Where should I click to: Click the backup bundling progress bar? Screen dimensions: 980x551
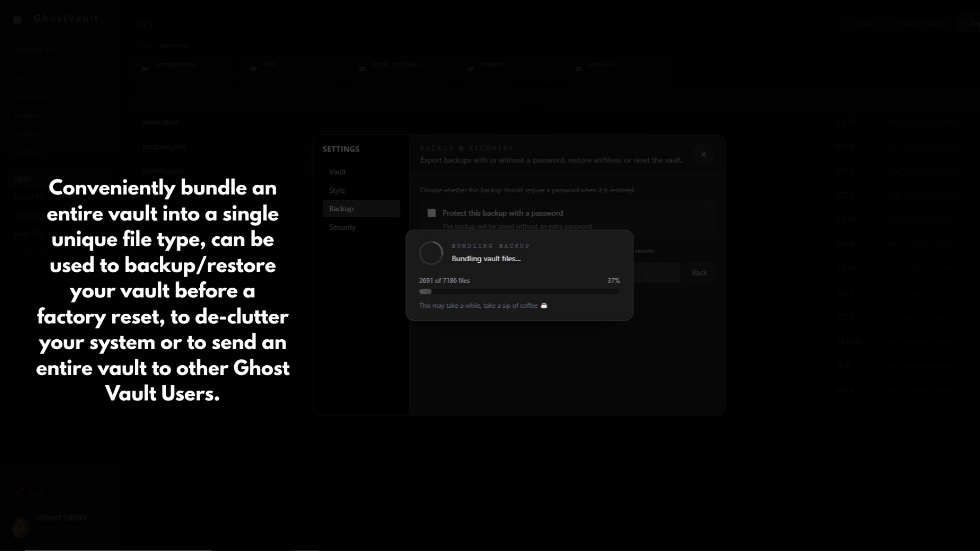tap(519, 291)
